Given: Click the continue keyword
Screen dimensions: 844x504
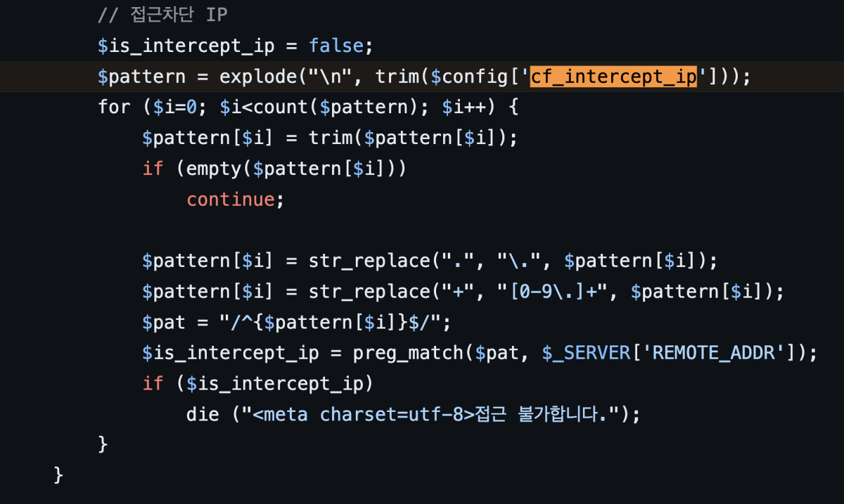Looking at the screenshot, I should point(230,200).
